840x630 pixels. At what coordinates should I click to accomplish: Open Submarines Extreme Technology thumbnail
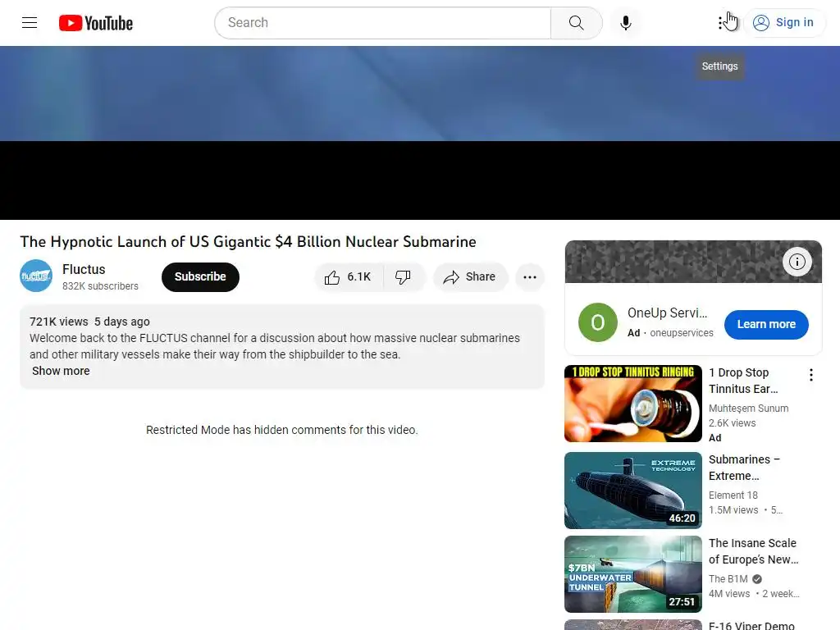pyautogui.click(x=632, y=491)
